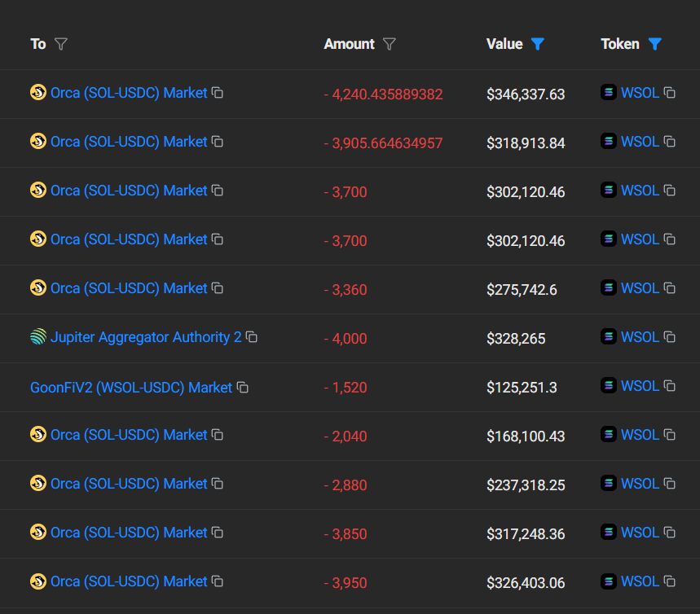
Task: Select amount - 3,905.664634957
Action: click(384, 143)
